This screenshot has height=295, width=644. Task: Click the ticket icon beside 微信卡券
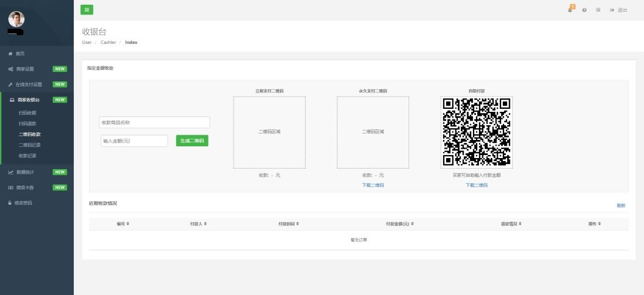[x=11, y=187]
